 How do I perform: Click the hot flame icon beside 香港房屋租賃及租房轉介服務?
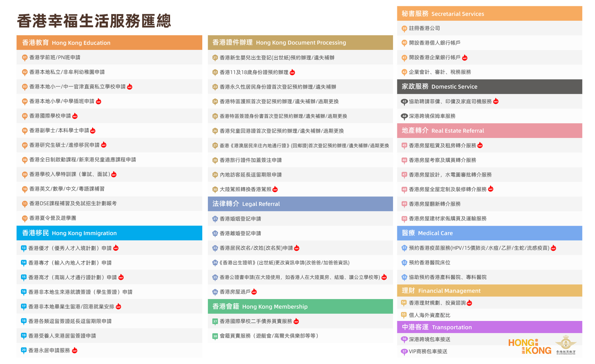[480, 145]
